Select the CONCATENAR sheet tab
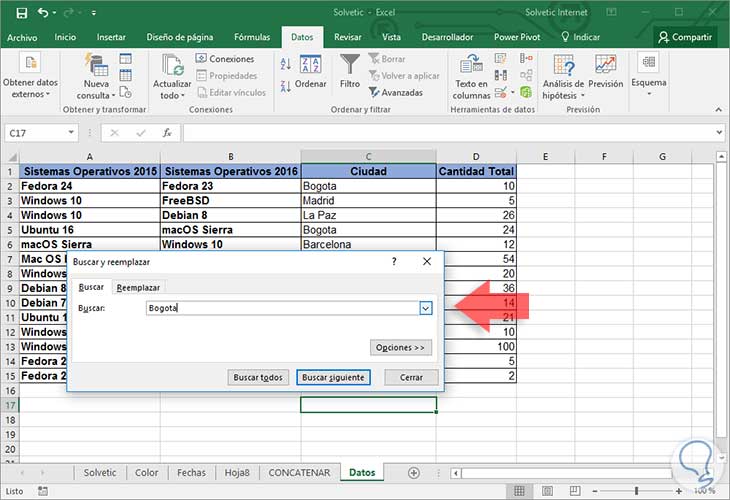The height and width of the screenshot is (500, 730). click(299, 473)
